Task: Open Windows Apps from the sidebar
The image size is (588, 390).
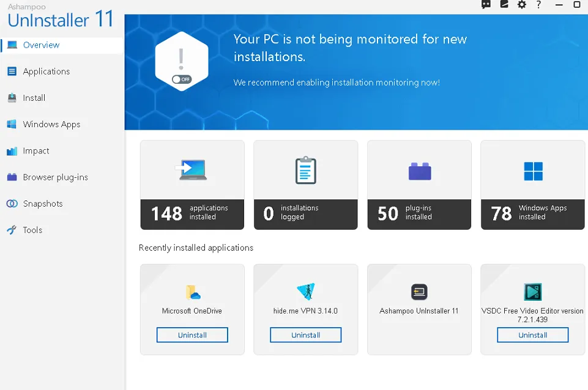Action: pyautogui.click(x=51, y=124)
